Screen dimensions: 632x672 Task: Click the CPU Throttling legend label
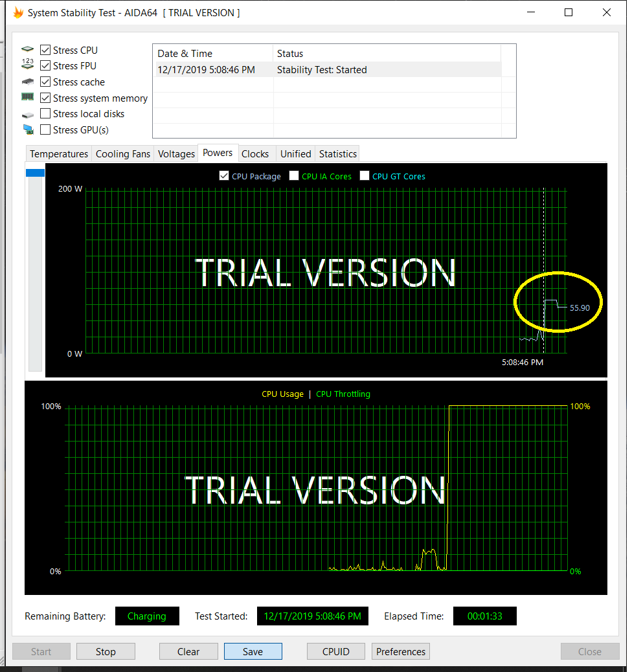coord(343,394)
